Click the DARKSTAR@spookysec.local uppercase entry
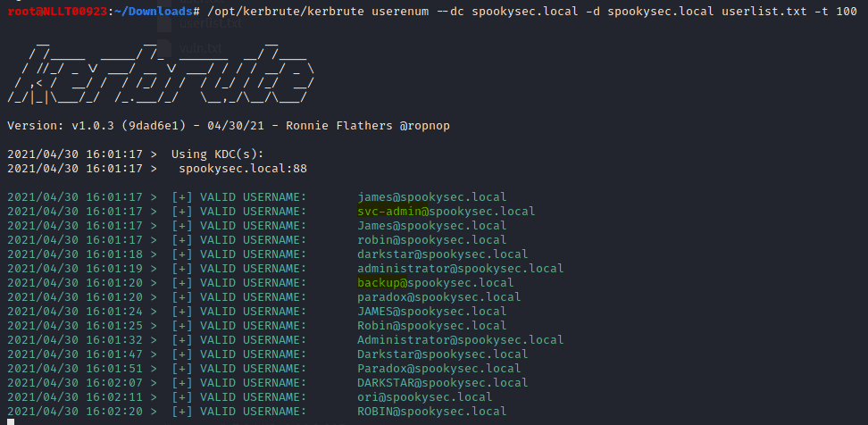 [x=443, y=383]
